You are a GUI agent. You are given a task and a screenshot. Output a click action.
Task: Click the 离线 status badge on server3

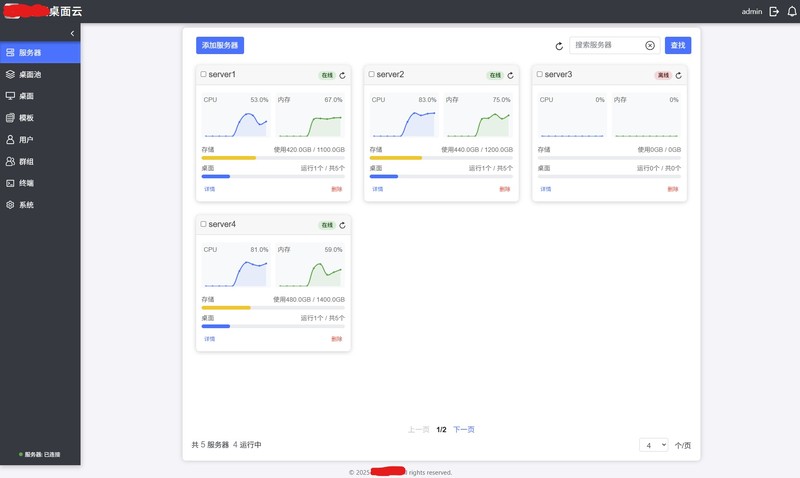click(x=663, y=76)
